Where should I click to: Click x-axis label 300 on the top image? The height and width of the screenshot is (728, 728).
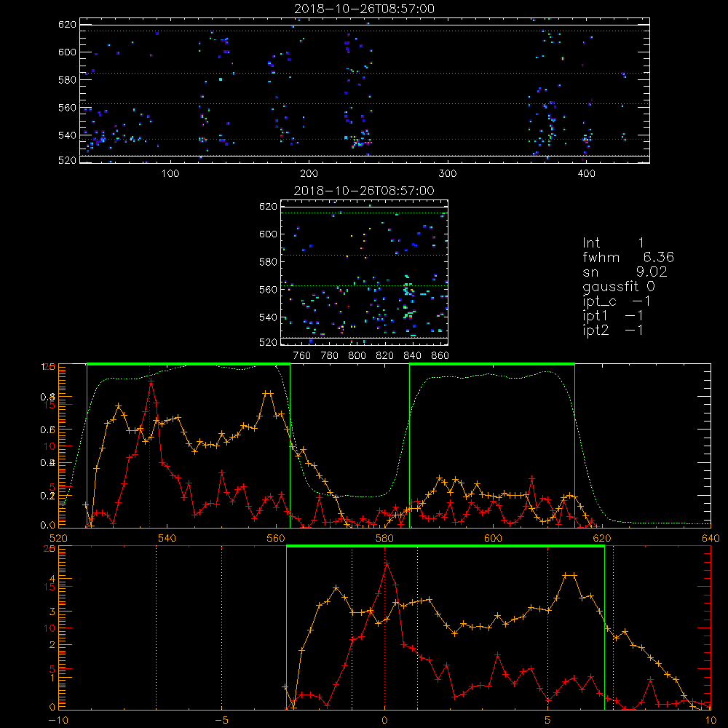pyautogui.click(x=448, y=174)
